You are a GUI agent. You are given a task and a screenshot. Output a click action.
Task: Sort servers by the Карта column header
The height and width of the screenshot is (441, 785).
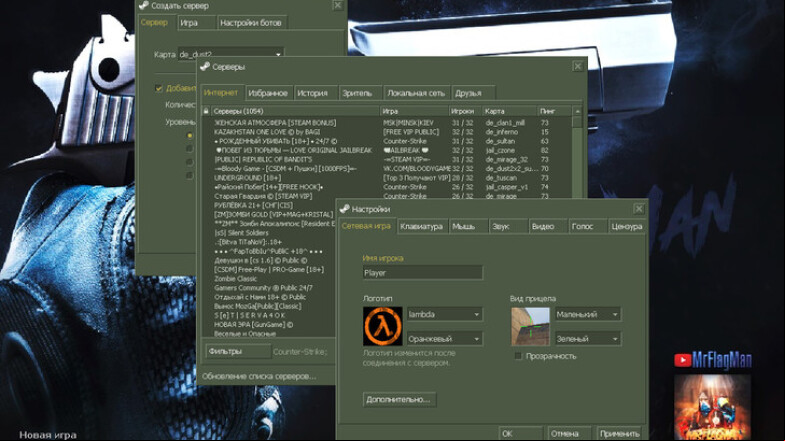pyautogui.click(x=509, y=111)
